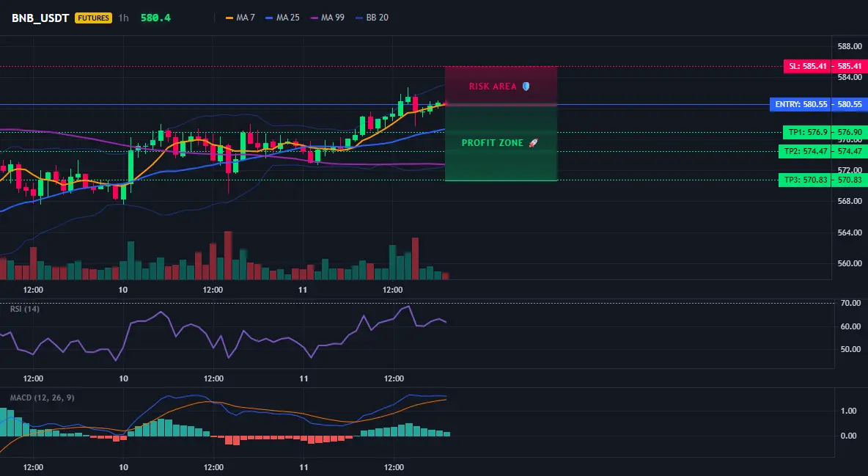Click the 572.00 price axis value
The height and width of the screenshot is (476, 868).
click(849, 170)
